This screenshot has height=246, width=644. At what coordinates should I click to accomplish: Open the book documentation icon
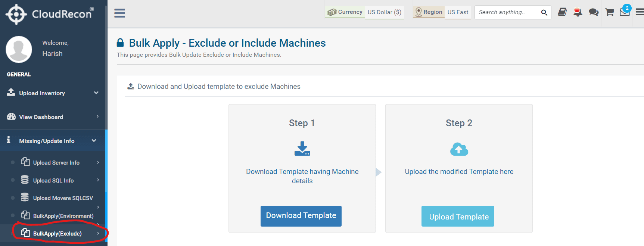click(562, 12)
